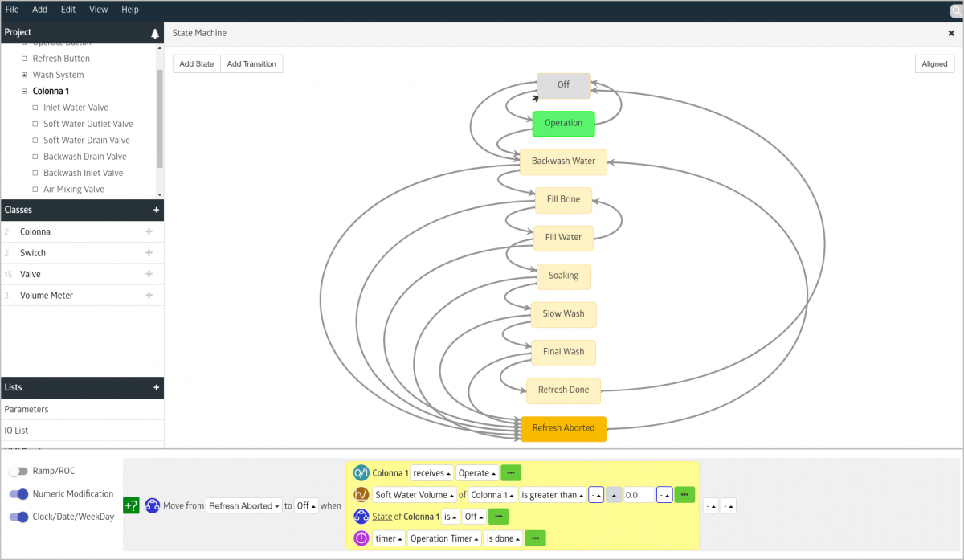Click the tree icon in the Project panel header
Viewport: 964px width, 560px height.
click(153, 34)
